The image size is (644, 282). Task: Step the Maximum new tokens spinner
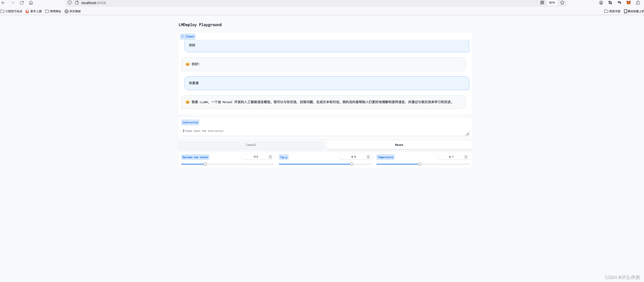click(270, 157)
